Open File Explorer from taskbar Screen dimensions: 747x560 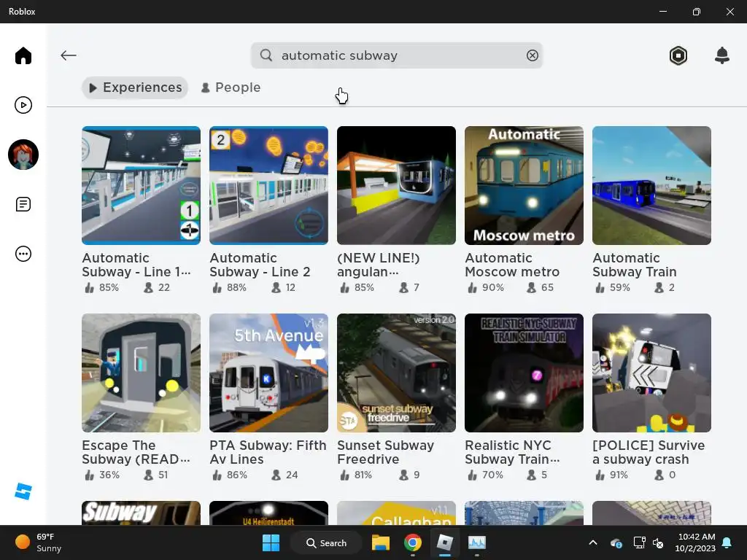[381, 542]
